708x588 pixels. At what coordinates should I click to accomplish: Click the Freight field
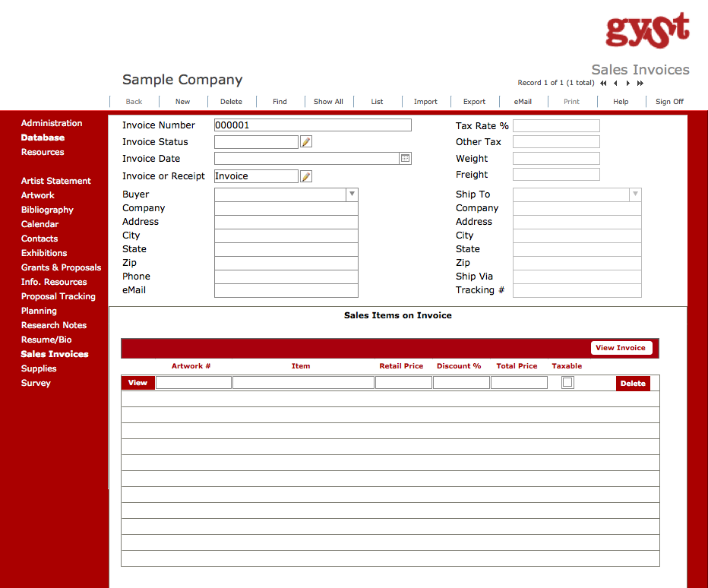pos(556,174)
